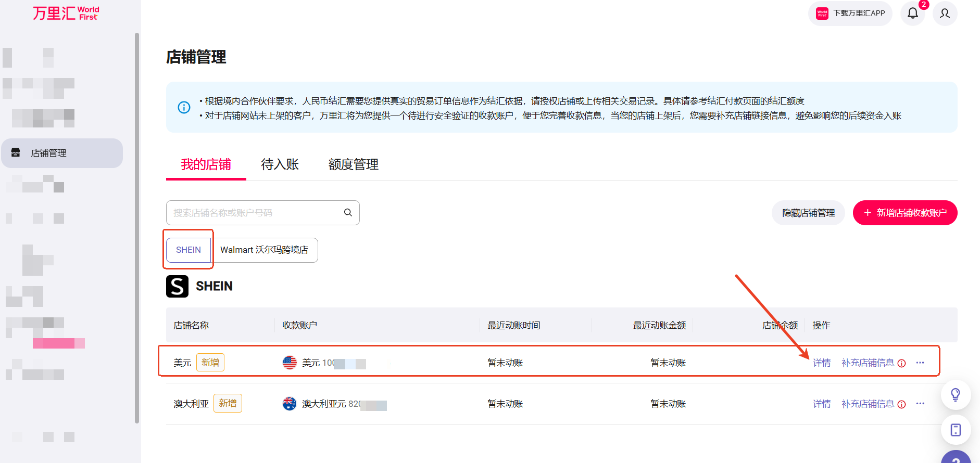Screen dimensions: 980x463
Task: Click the search magnifier icon
Action: point(348,213)
